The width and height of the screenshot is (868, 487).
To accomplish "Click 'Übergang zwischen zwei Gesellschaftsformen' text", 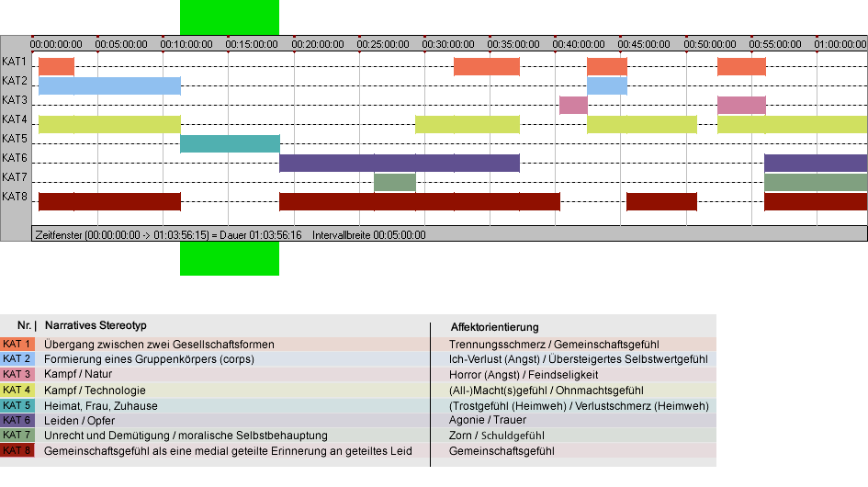I will point(160,345).
